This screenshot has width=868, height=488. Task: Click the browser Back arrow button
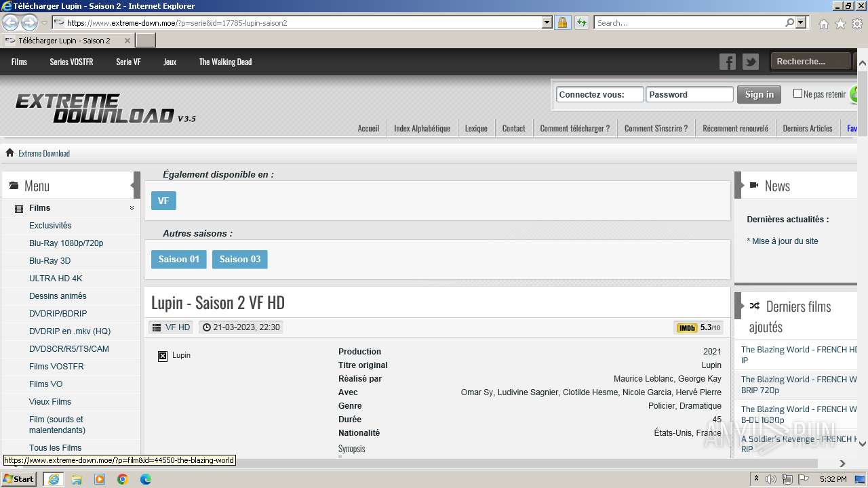tap(11, 22)
